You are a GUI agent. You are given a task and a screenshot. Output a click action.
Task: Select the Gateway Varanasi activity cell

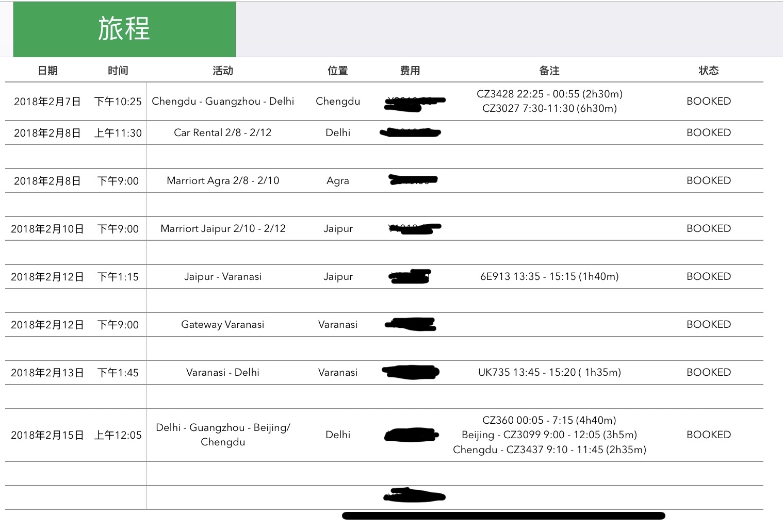pos(223,325)
